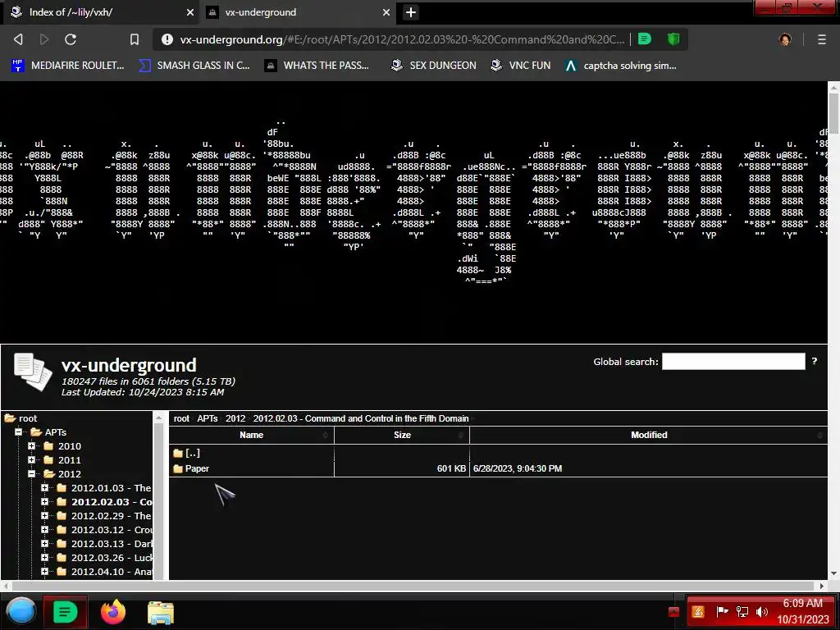Bookmark this page using the bookmark icon
The width and height of the screenshot is (840, 630).
tap(135, 39)
